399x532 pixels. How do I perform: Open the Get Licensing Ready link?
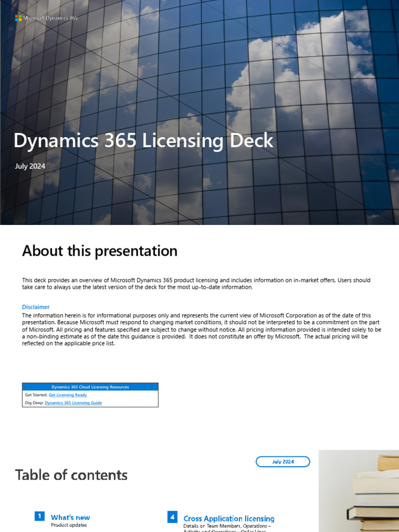point(68,395)
